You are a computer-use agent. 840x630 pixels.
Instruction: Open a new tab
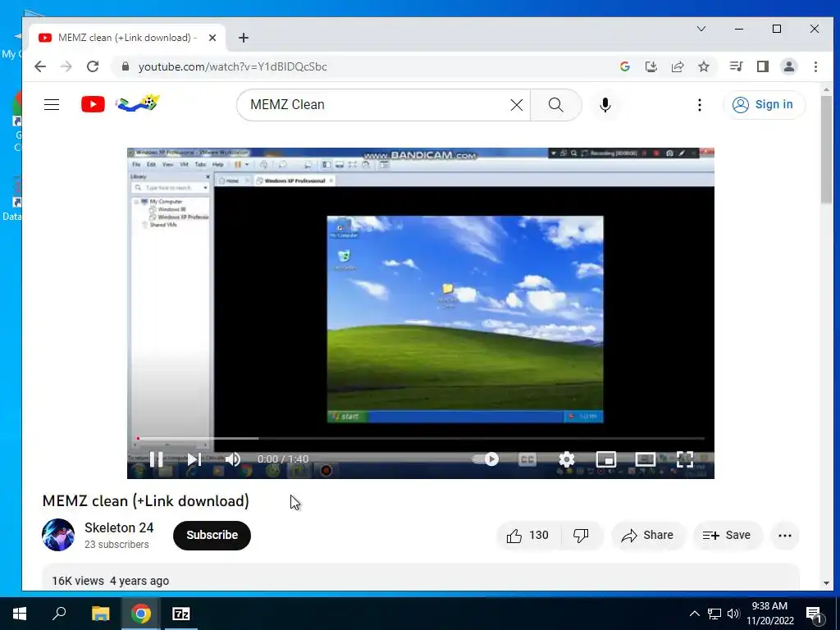(x=243, y=38)
